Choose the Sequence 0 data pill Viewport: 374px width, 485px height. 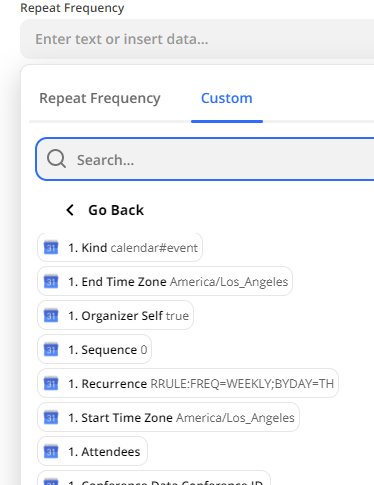pos(95,349)
